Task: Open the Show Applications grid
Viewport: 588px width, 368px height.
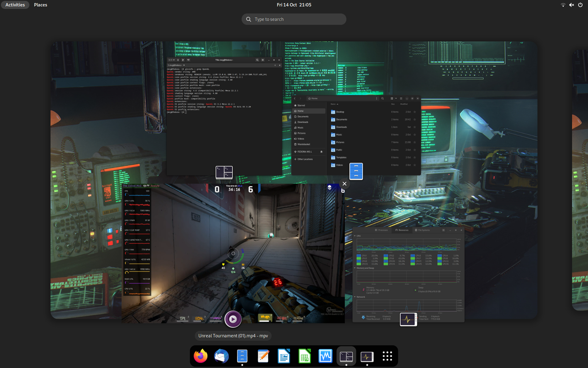Action: (387, 356)
